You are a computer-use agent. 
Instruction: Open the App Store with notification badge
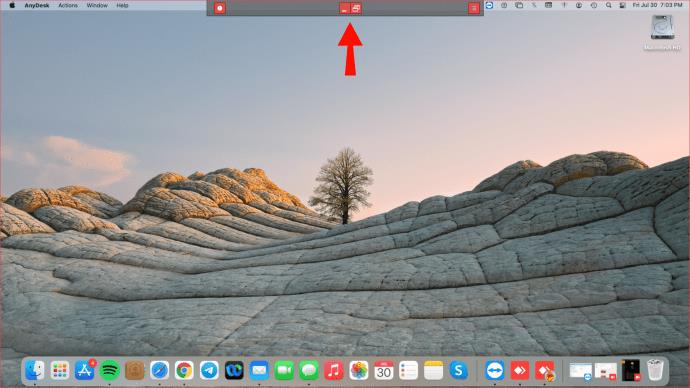84,370
